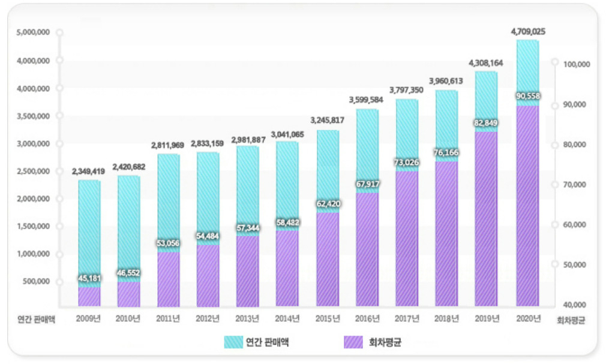Click the 2,833,159 value label
This screenshot has width=606, height=364.
pyautogui.click(x=207, y=144)
